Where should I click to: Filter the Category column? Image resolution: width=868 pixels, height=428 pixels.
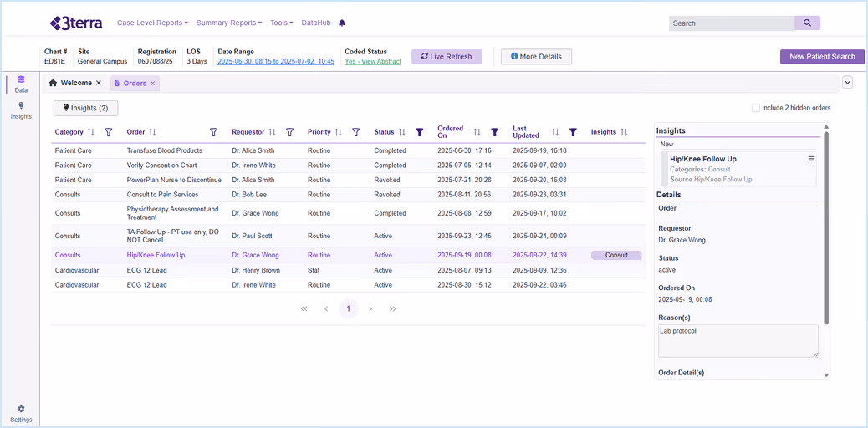pos(109,132)
